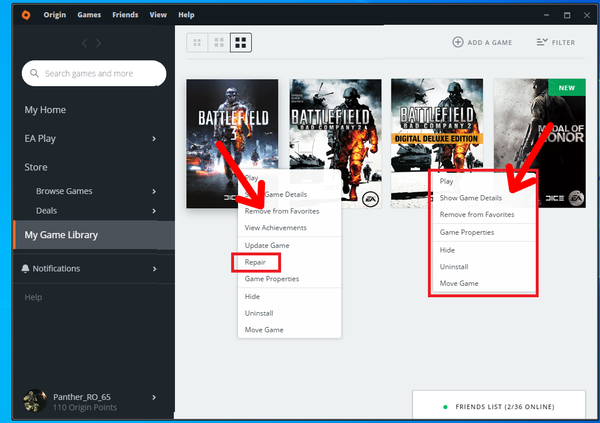Open the Store section
Screen dimensions: 600x423
click(x=36, y=167)
